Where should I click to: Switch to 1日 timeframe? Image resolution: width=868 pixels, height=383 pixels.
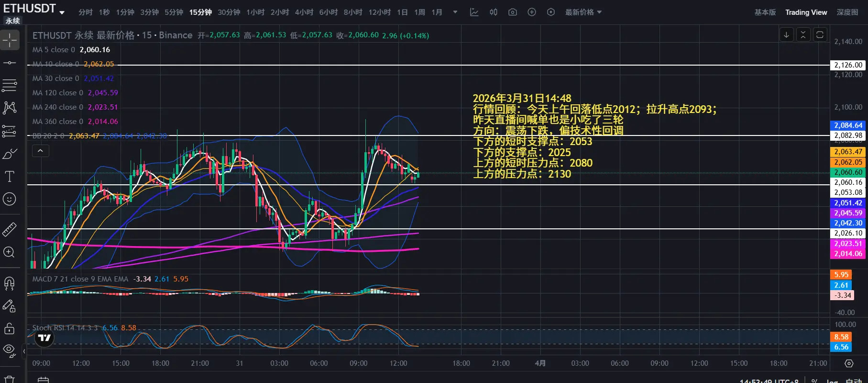tap(402, 12)
